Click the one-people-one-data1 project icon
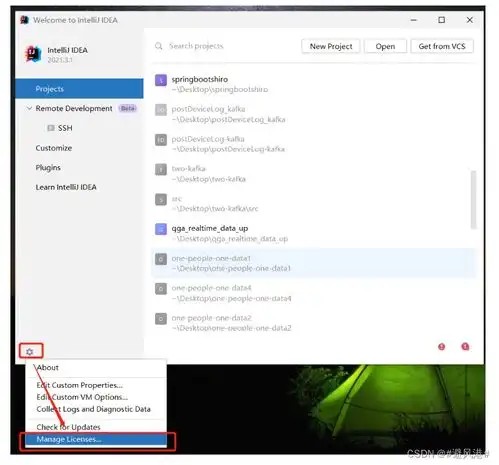 161,259
